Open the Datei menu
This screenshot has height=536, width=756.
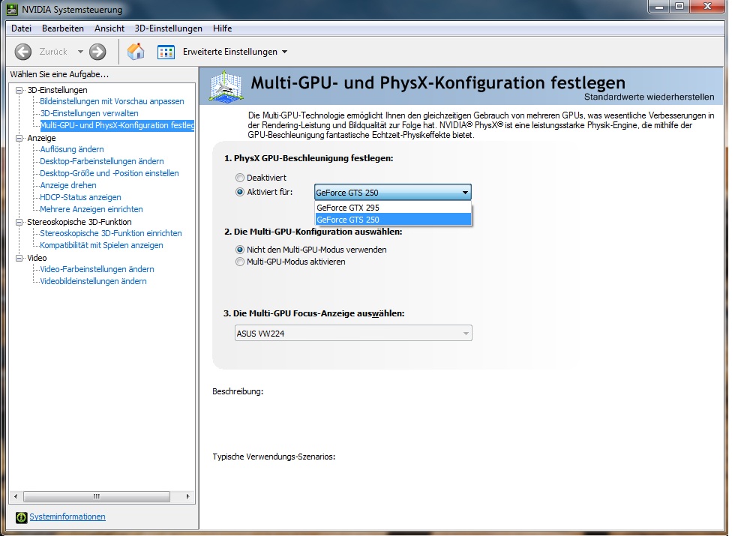(21, 28)
